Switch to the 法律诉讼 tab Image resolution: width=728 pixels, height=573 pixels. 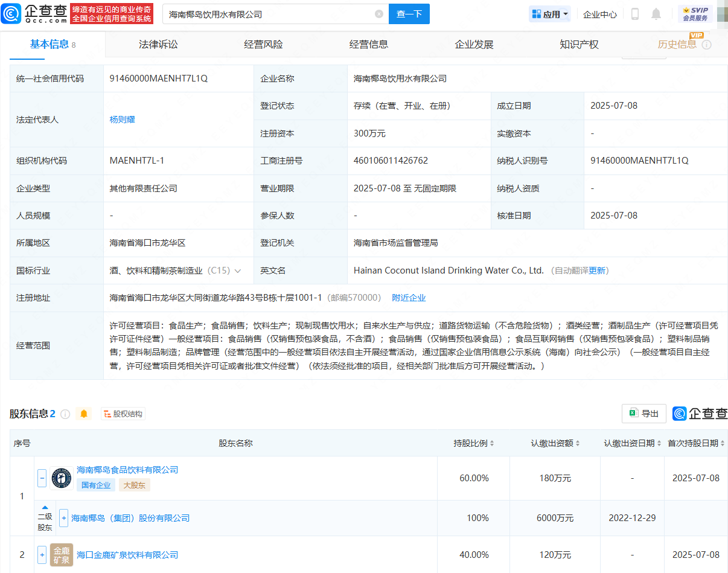click(158, 45)
